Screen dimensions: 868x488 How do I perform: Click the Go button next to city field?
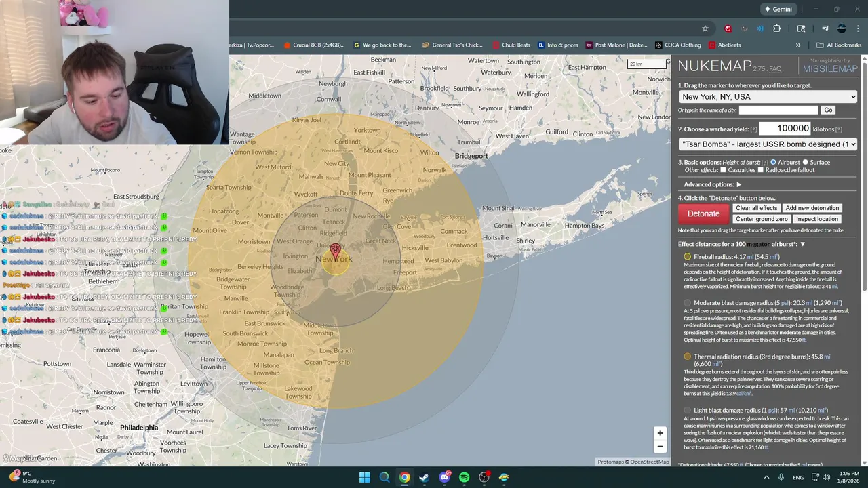pyautogui.click(x=828, y=110)
